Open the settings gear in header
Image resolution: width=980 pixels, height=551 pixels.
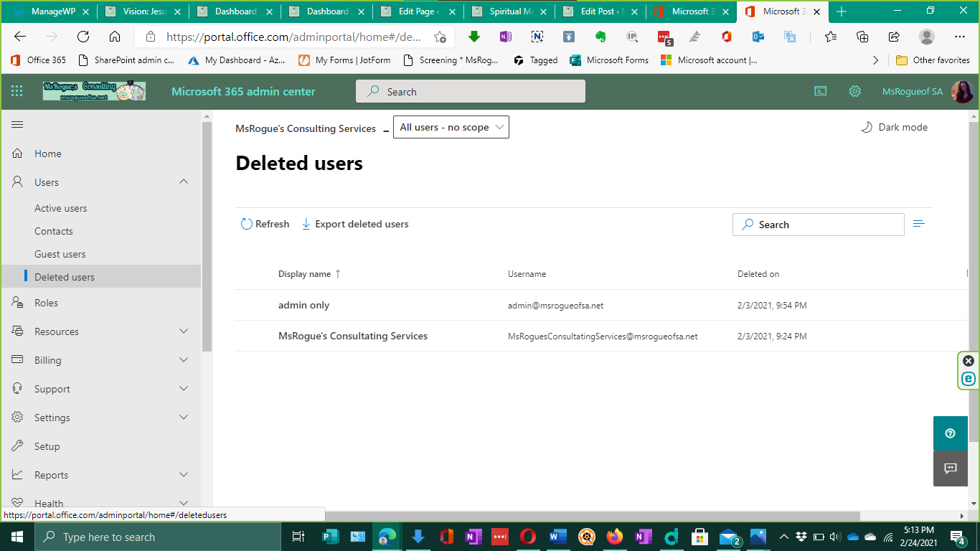click(x=854, y=91)
